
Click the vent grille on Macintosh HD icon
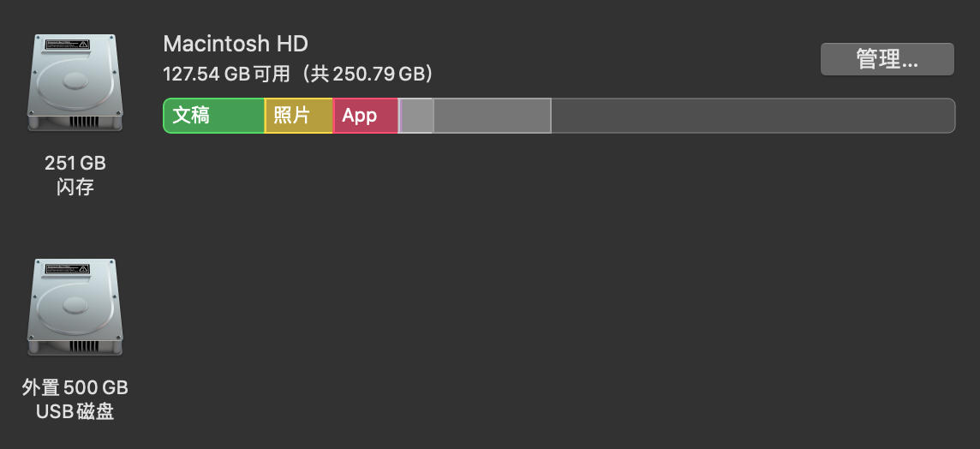pos(83,121)
